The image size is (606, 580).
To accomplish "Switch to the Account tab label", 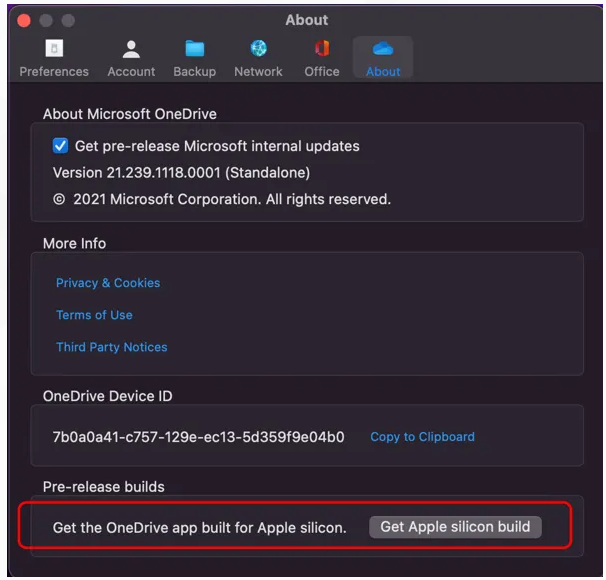I will (131, 71).
